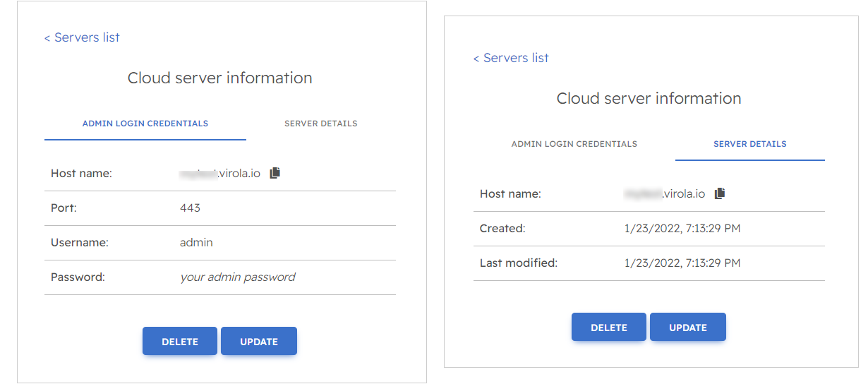Click the Port row label

coord(64,208)
